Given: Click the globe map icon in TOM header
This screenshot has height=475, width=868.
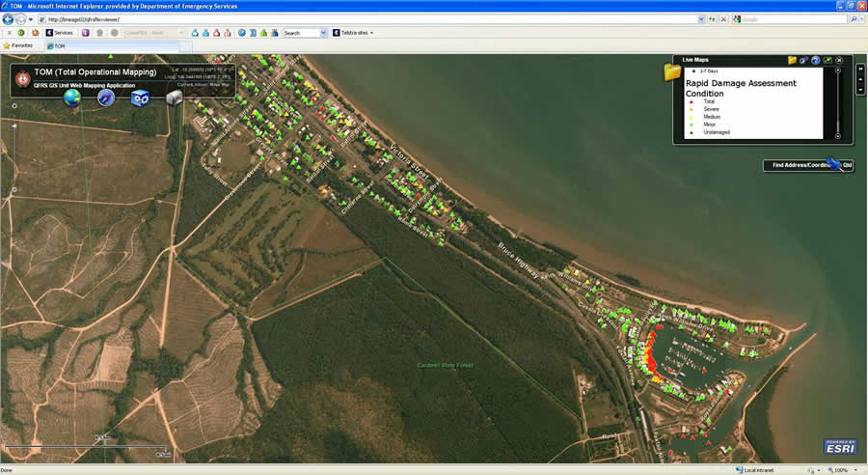Looking at the screenshot, I should (x=72, y=98).
